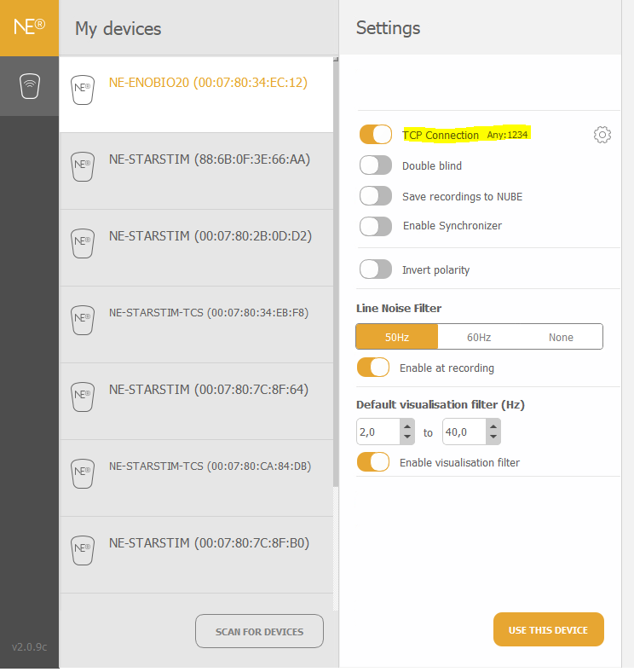Image resolution: width=634 pixels, height=672 pixels.
Task: Enable the Double blind switch
Action: click(x=376, y=165)
